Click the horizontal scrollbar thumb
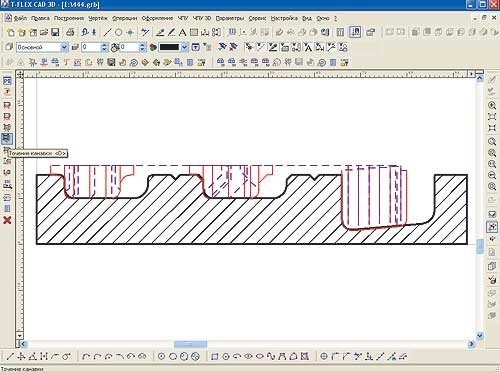This screenshot has width=500, height=373. (190, 344)
